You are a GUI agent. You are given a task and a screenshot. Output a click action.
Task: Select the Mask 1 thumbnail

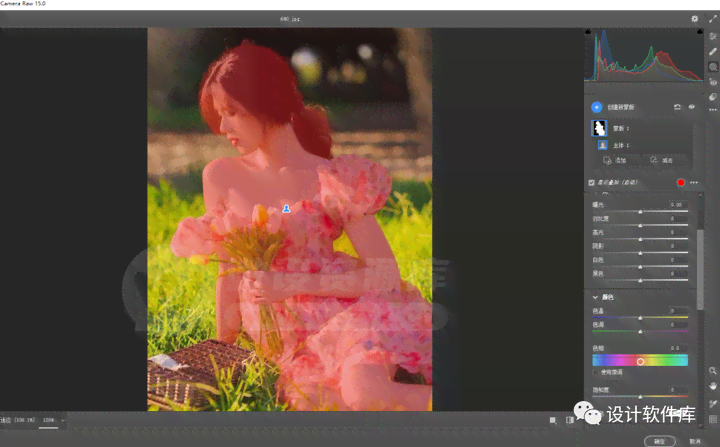[x=599, y=128]
